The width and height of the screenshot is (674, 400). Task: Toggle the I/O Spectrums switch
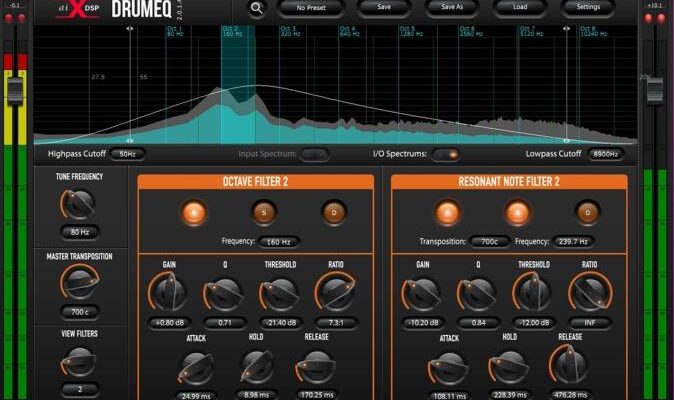click(445, 154)
